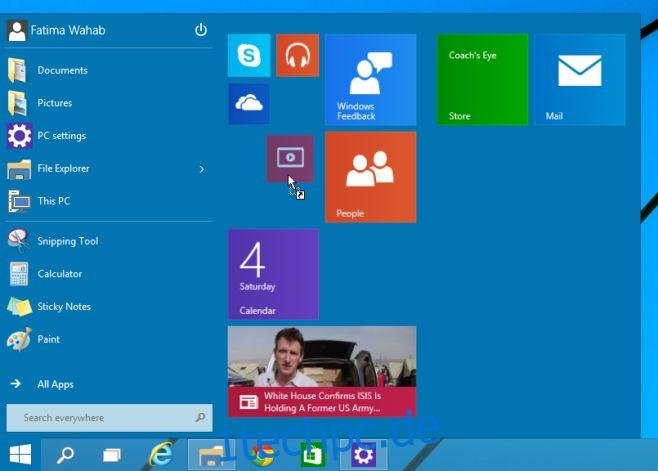The image size is (658, 471).
Task: Open Google Chrome on the taskbar
Action: click(x=263, y=455)
